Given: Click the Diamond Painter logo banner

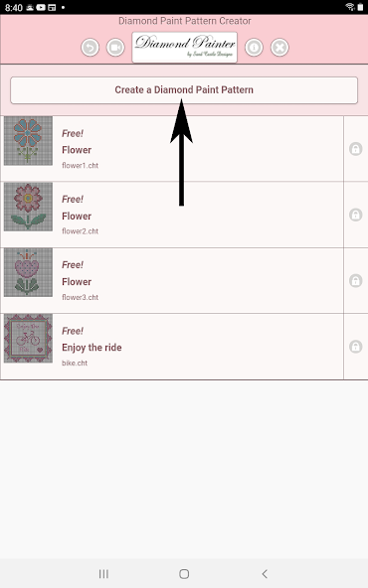Looking at the screenshot, I should coord(185,48).
